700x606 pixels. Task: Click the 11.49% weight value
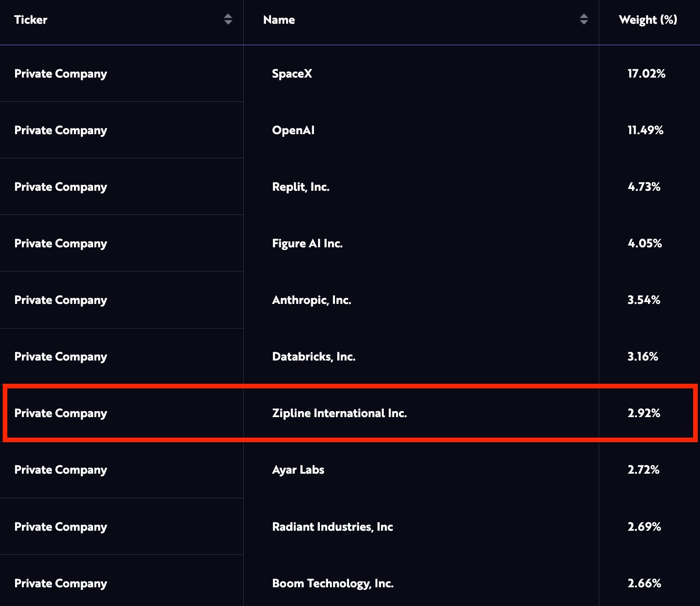point(645,130)
